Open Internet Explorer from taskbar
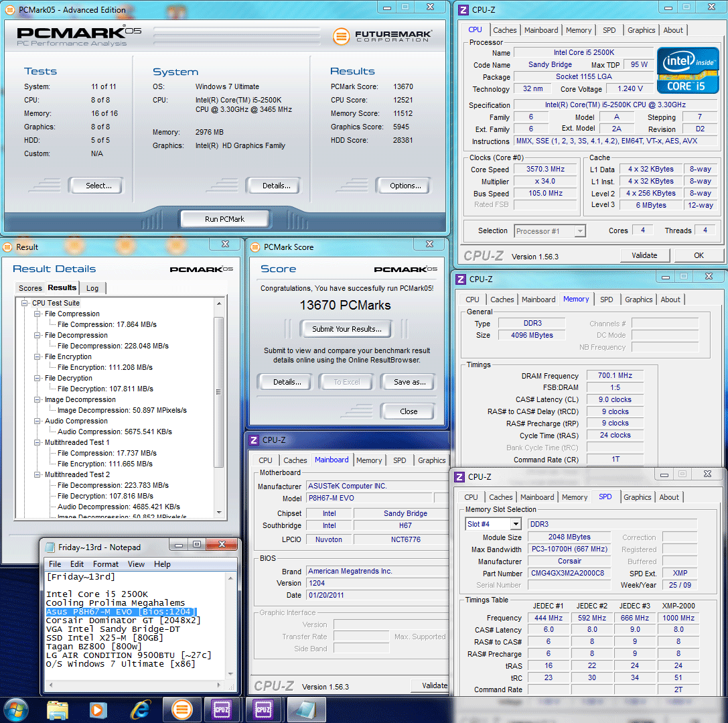Image resolution: width=728 pixels, height=723 pixels. point(140,710)
